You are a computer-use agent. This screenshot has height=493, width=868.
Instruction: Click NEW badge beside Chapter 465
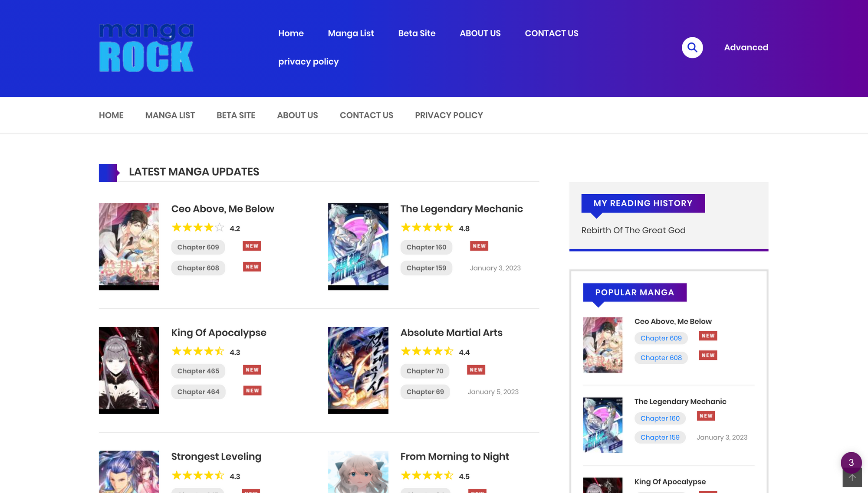[252, 370]
